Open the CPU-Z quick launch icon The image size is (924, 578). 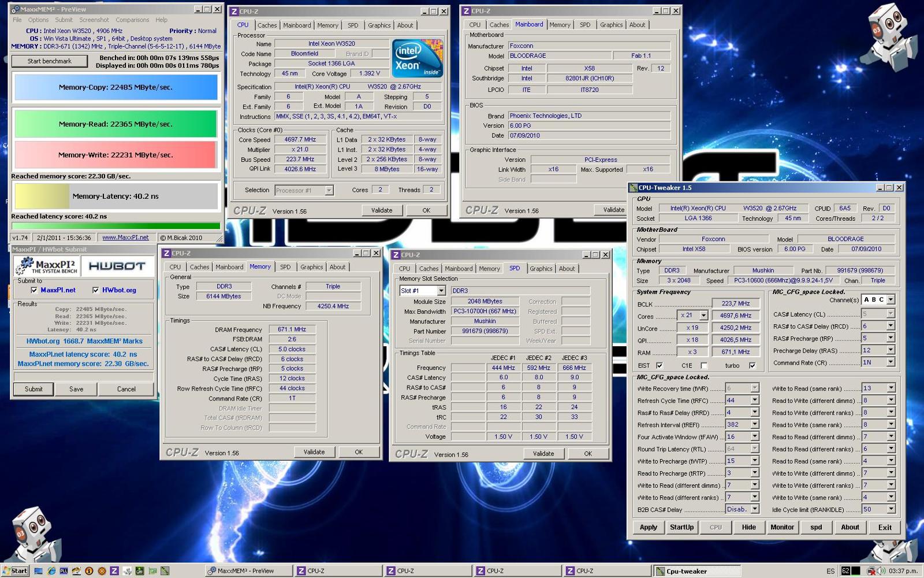(x=114, y=571)
